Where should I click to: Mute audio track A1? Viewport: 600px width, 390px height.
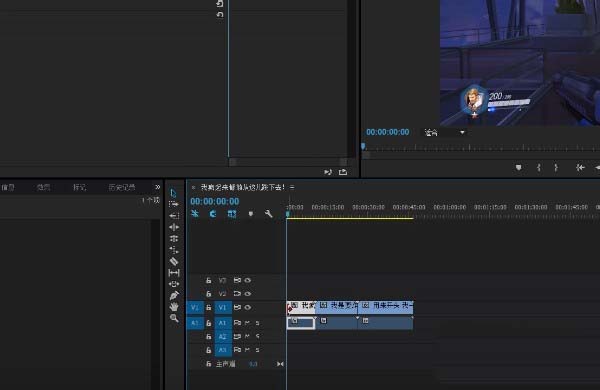click(248, 323)
